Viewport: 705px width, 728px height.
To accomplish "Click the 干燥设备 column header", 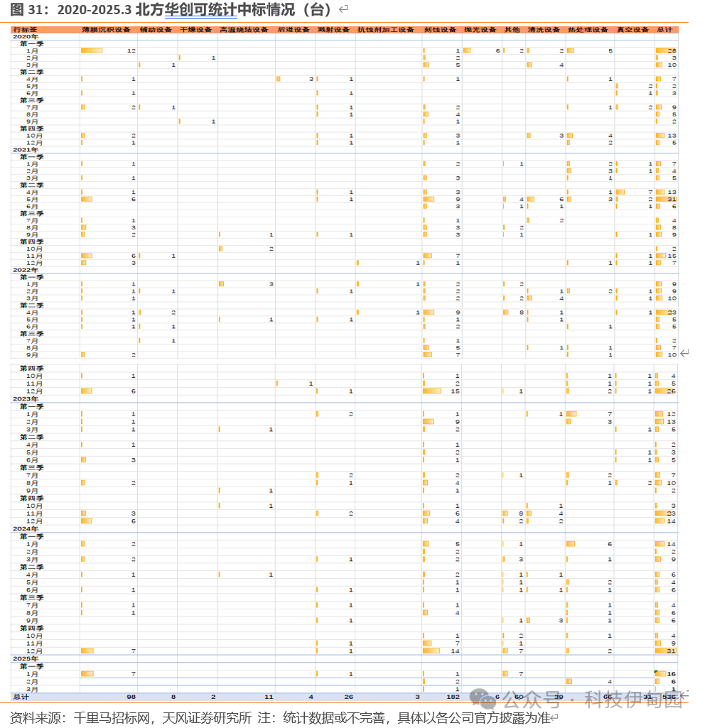I will (196, 30).
